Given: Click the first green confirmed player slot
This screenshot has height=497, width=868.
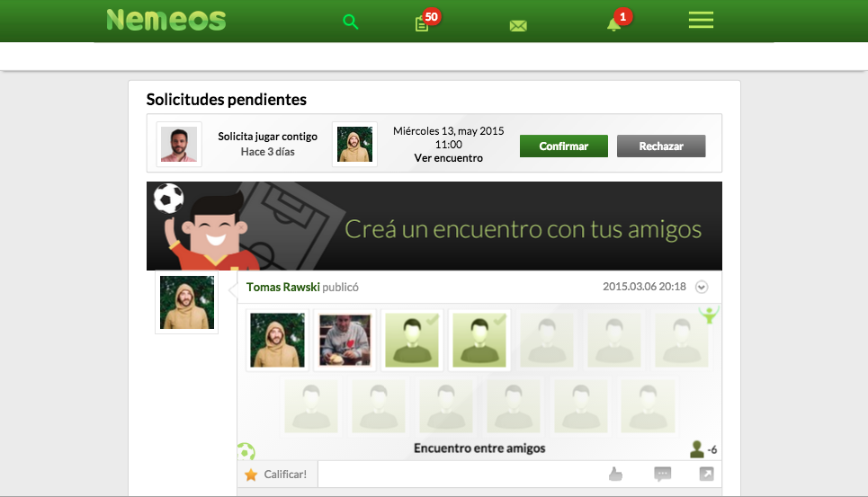Looking at the screenshot, I should [412, 340].
